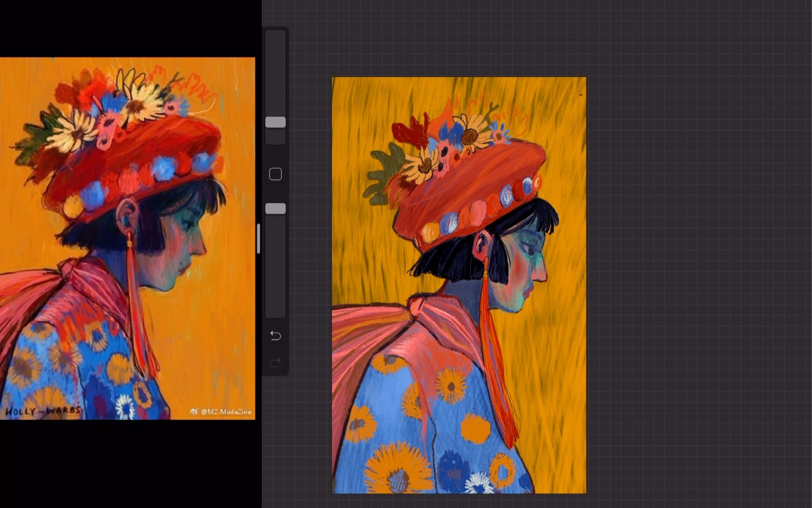Tap the redo arrow in the sidebar

click(x=275, y=363)
